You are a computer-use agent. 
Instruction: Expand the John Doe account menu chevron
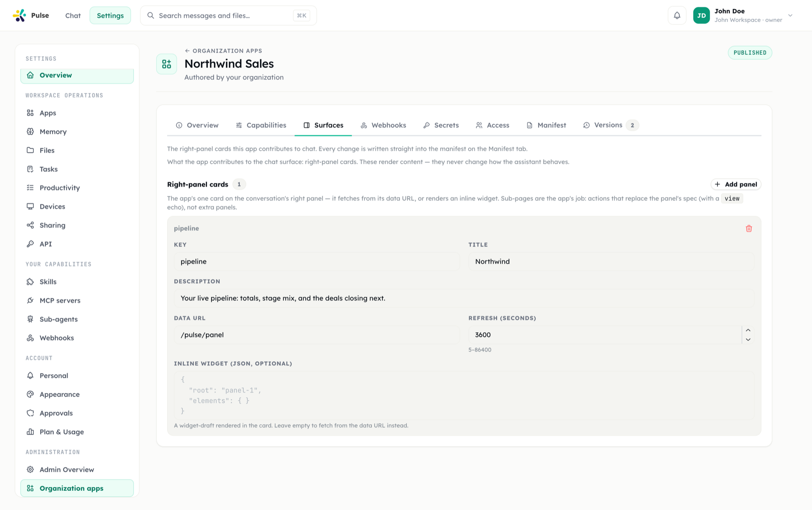point(790,15)
